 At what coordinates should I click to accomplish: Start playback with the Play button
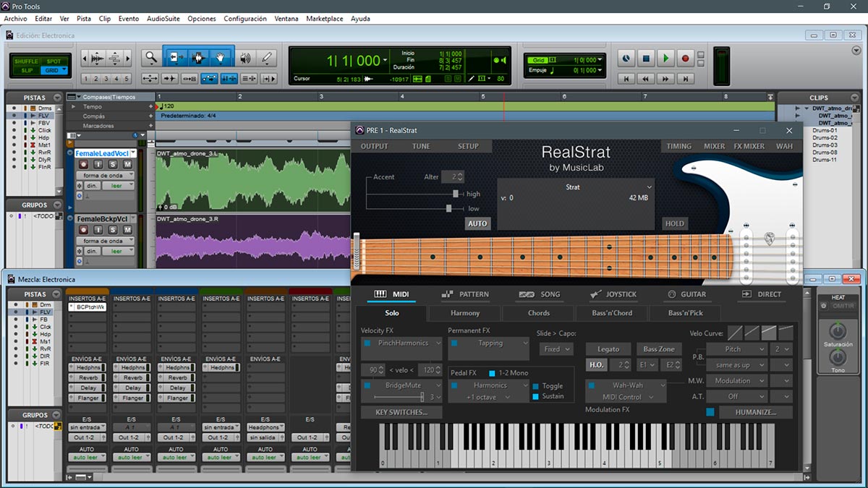coord(666,59)
